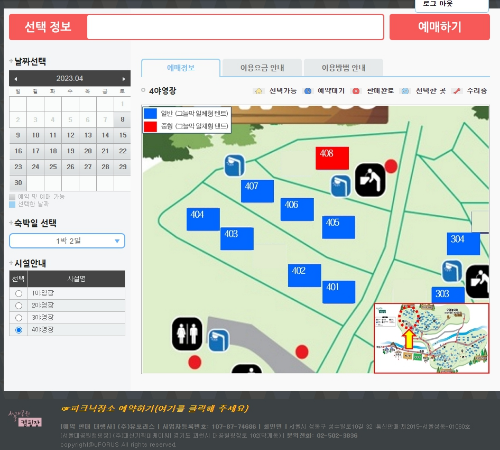Click the 수리중 wrench legend icon
The width and height of the screenshot is (500, 450).
[457, 91]
